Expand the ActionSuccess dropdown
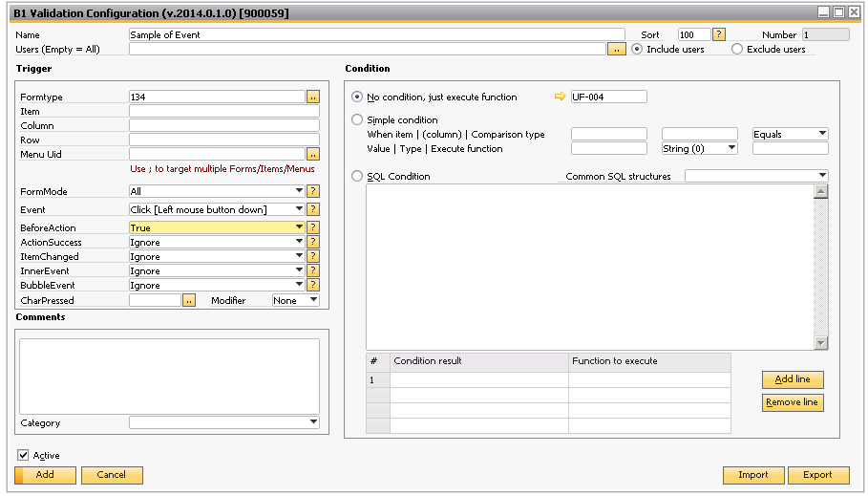 pos(299,242)
